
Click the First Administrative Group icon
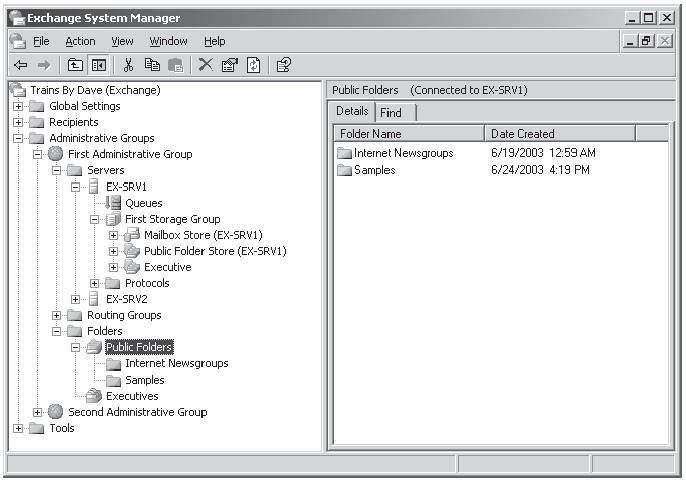click(x=56, y=154)
